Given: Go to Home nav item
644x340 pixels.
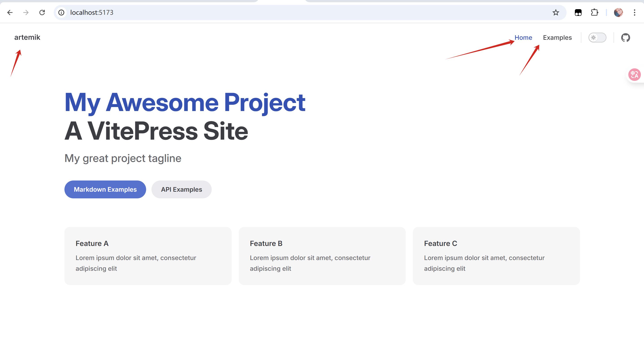Looking at the screenshot, I should [x=523, y=38].
